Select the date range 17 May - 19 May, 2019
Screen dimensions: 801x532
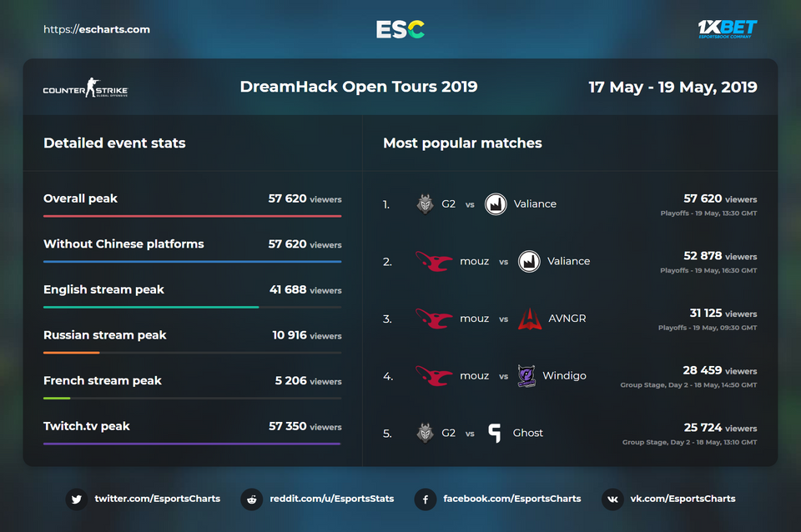tap(673, 88)
